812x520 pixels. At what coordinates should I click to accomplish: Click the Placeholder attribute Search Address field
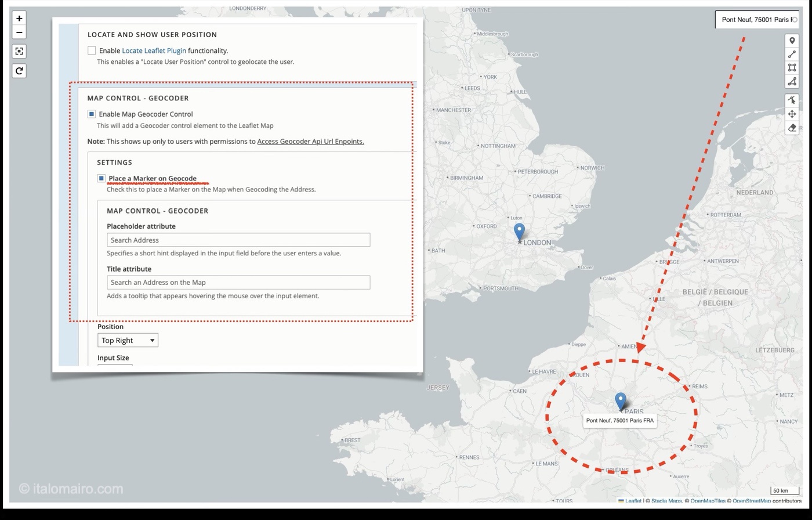[238, 240]
